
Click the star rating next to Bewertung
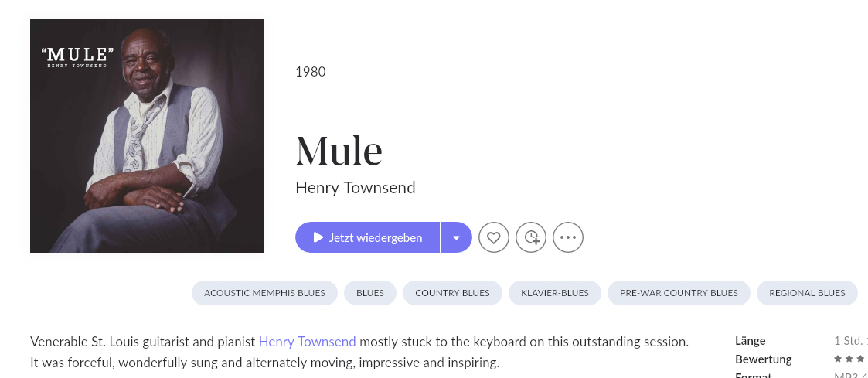point(849,359)
